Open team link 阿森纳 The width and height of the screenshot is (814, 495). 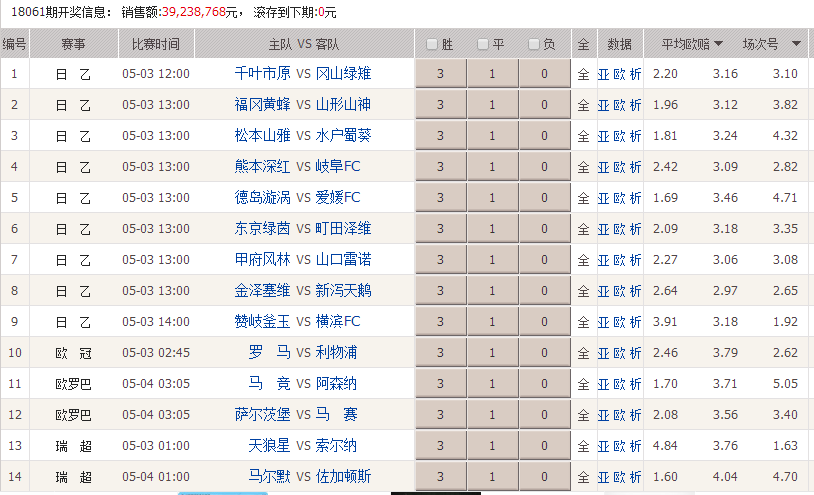pos(336,383)
